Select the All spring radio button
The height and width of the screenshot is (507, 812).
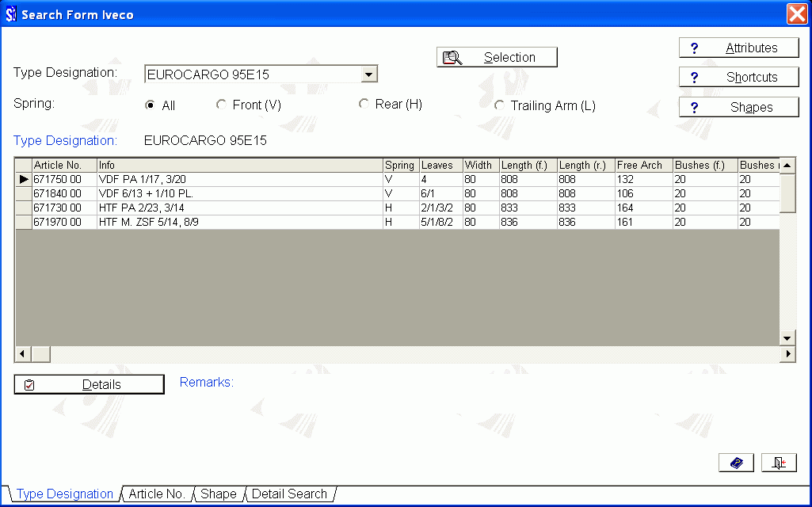point(151,105)
